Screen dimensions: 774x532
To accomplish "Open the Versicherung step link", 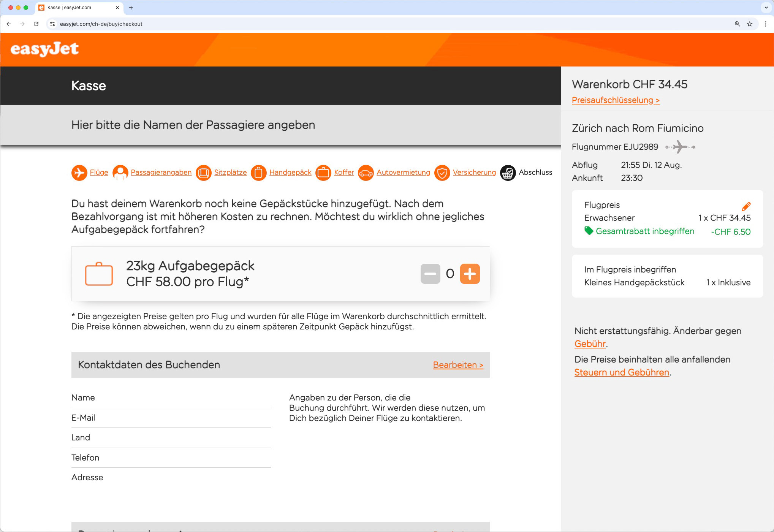I will [x=474, y=173].
